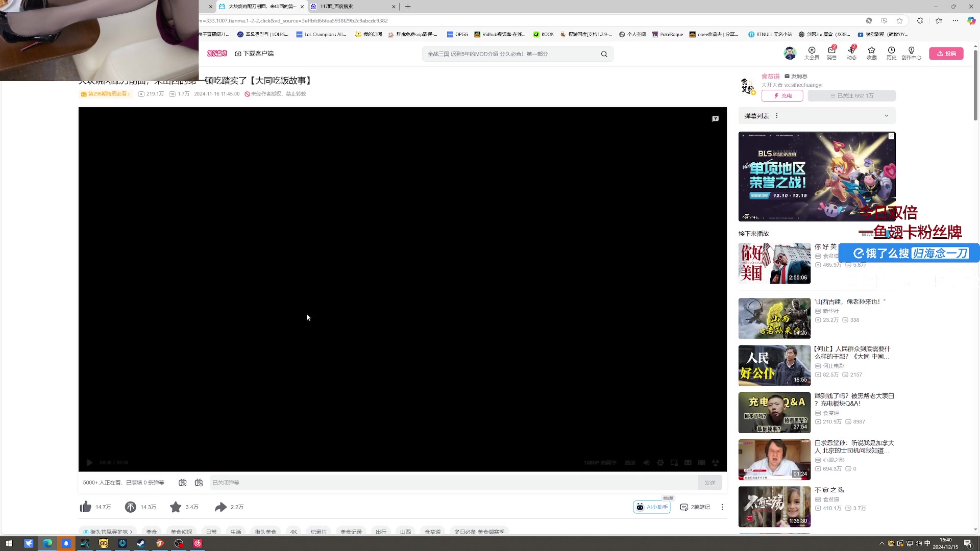Open the player feedback icon at top-right
Viewport: 980px width, 551px height.
click(x=716, y=118)
